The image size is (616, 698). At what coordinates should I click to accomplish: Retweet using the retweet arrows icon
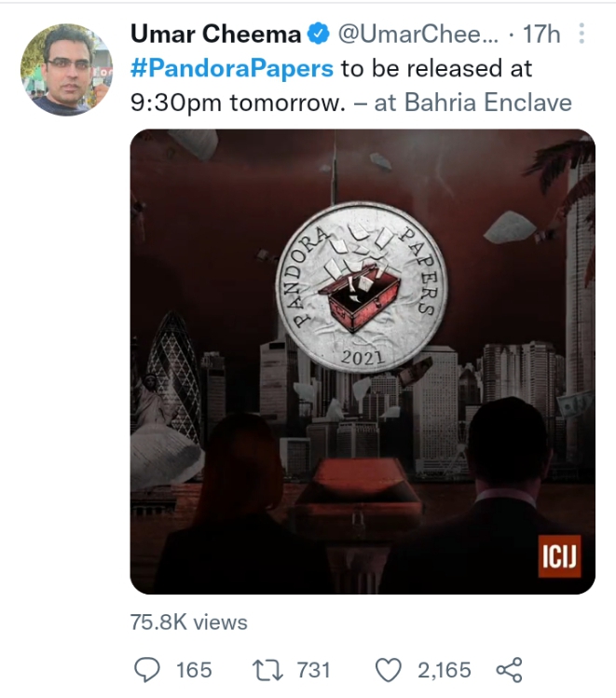[x=267, y=670]
